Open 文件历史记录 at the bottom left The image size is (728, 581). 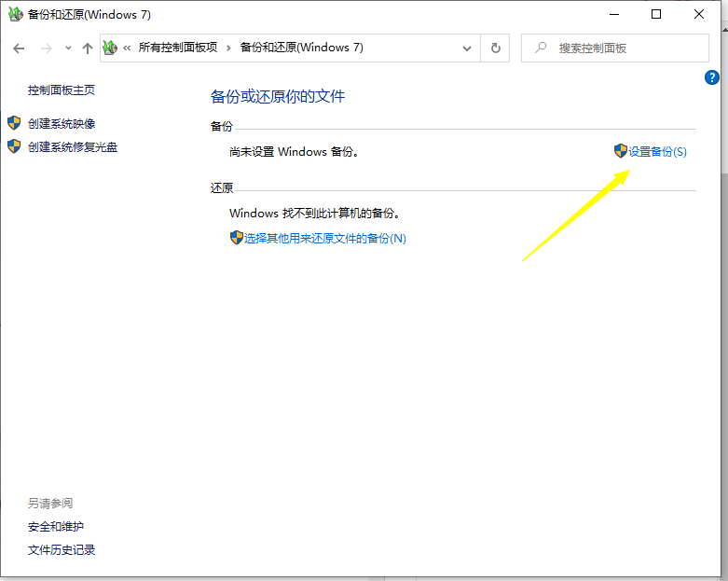(x=62, y=550)
